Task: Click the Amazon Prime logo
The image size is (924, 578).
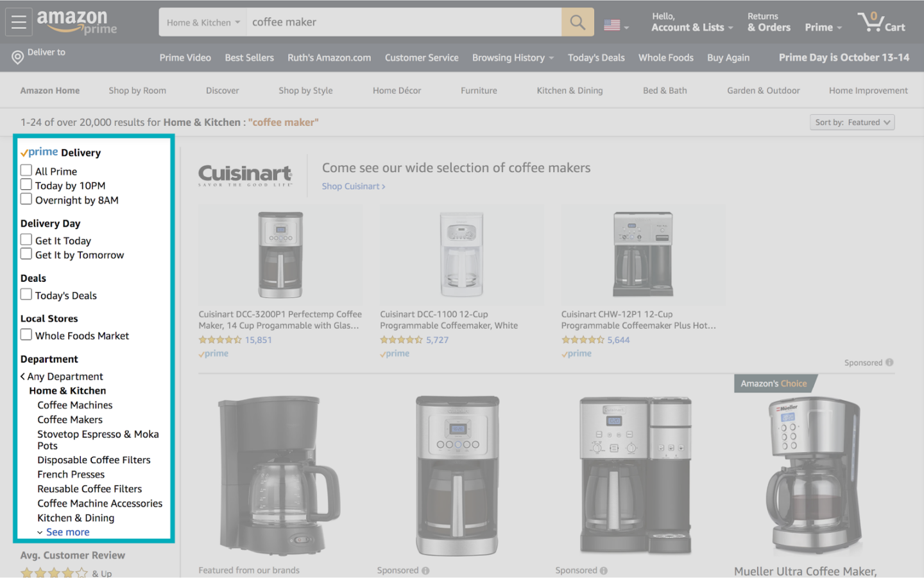Action: pos(76,22)
